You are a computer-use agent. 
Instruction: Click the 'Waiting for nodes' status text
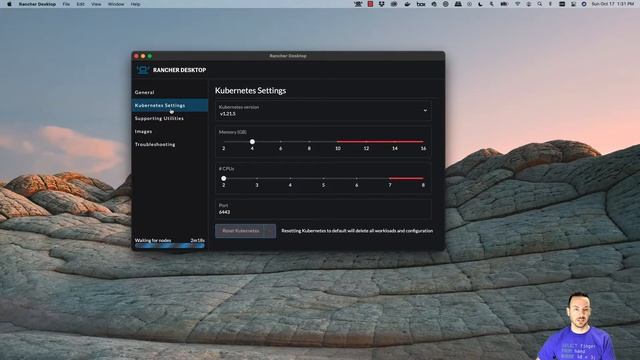pos(153,240)
